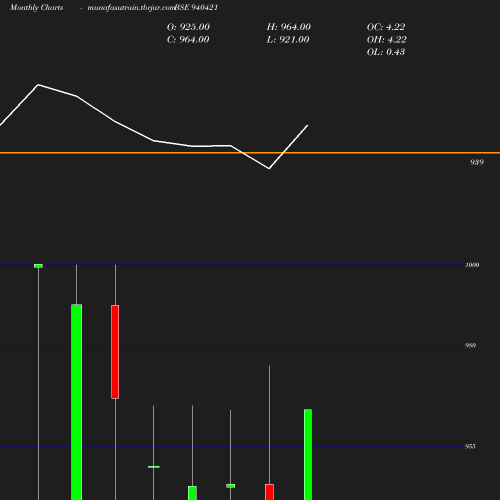The width and height of the screenshot is (500, 500).
Task: Click the "OH: 4.22" reading
Action: tap(386, 40)
